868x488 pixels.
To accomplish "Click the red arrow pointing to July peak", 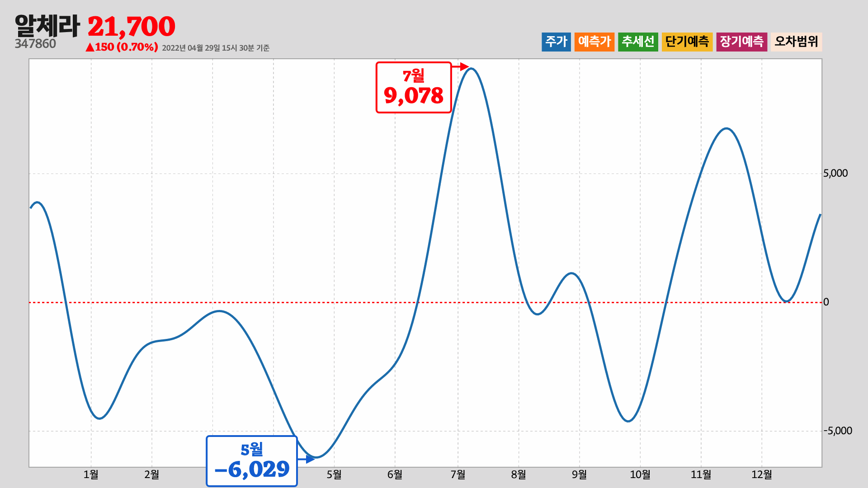I will click(461, 67).
